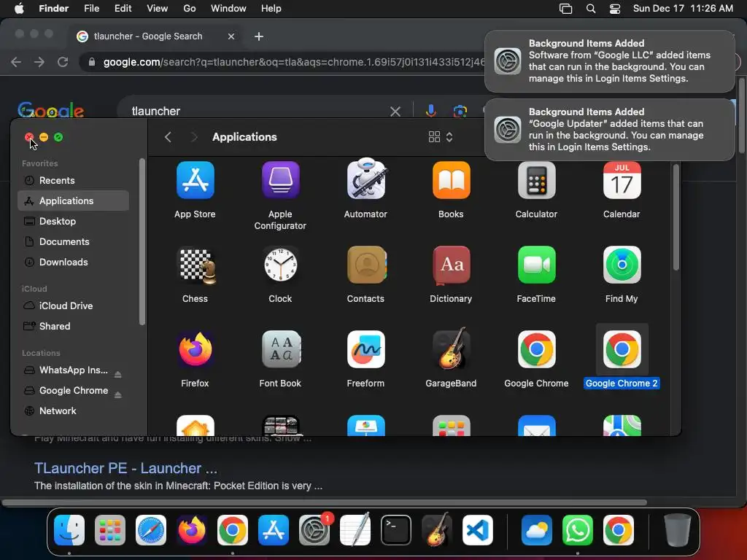Viewport: 747px width, 560px height.
Task: Open Weather app from the Dock
Action: point(536,530)
